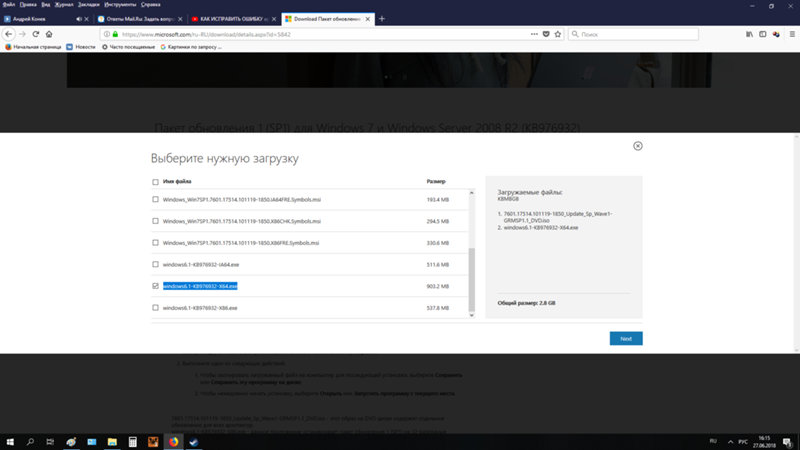Open taskbar search magnifier
The height and width of the screenshot is (450, 800).
click(30, 442)
